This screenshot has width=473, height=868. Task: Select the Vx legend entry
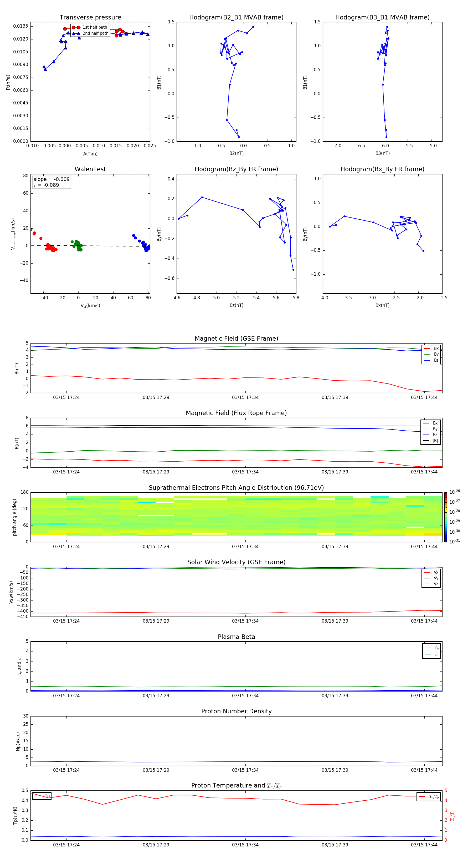(431, 572)
